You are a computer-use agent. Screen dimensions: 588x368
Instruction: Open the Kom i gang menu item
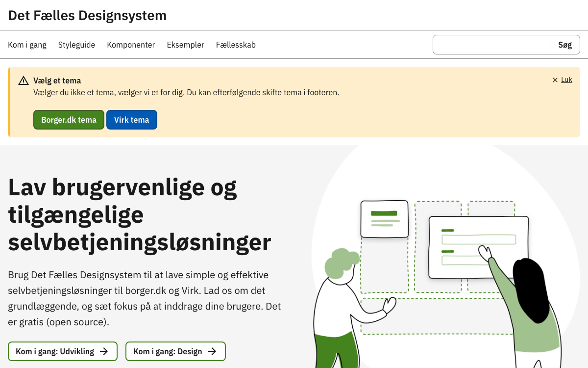[27, 45]
